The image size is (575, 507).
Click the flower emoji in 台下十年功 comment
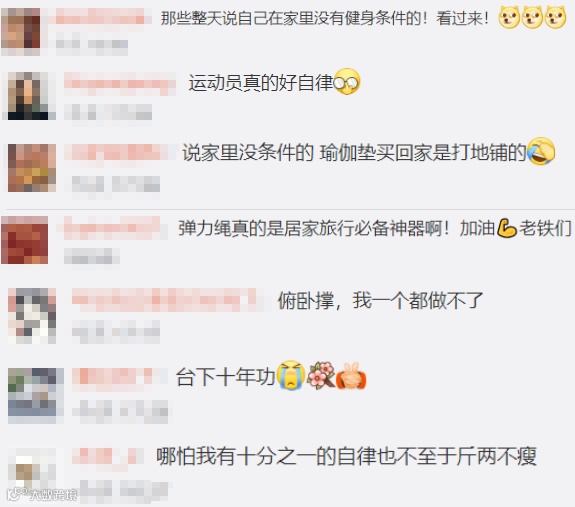coord(321,375)
